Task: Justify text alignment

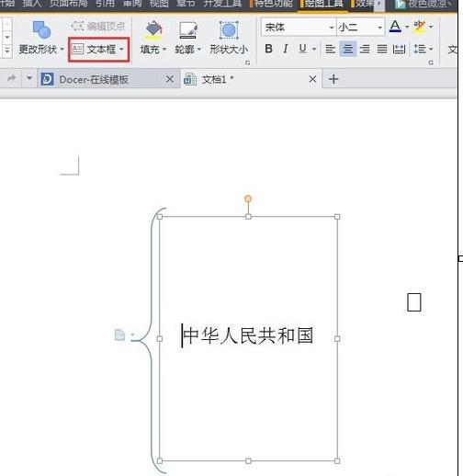Action: (x=382, y=49)
